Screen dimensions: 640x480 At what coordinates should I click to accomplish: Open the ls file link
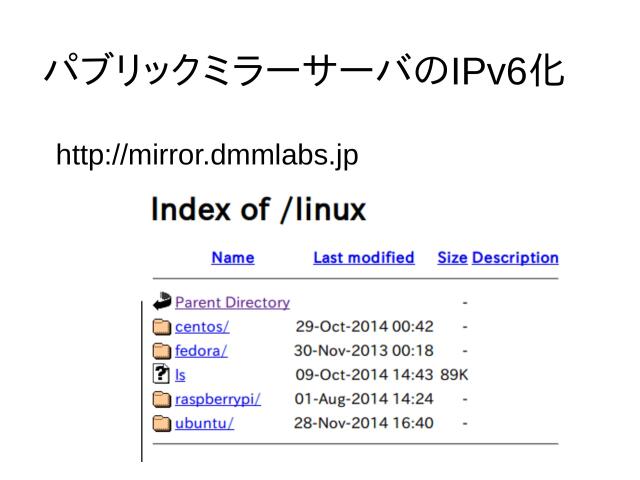coord(180,375)
